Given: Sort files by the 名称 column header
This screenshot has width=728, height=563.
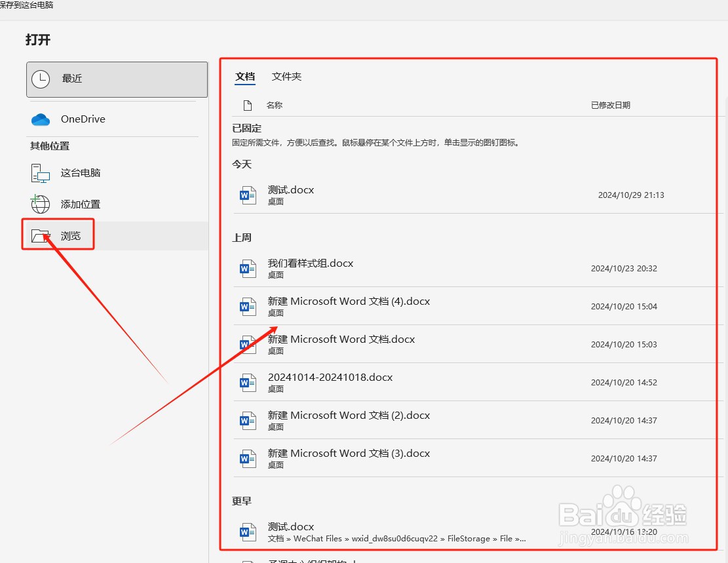Looking at the screenshot, I should click(274, 104).
